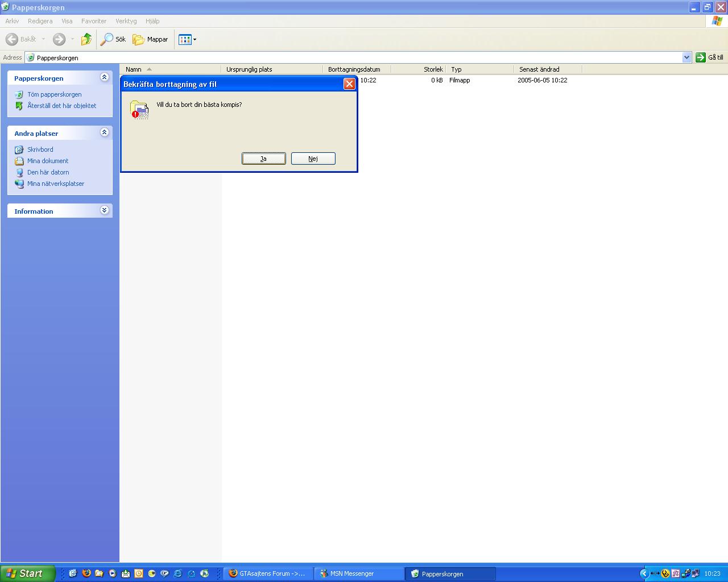Click Återställ det här objektet link
Viewport: 728px width, 582px height.
(61, 106)
